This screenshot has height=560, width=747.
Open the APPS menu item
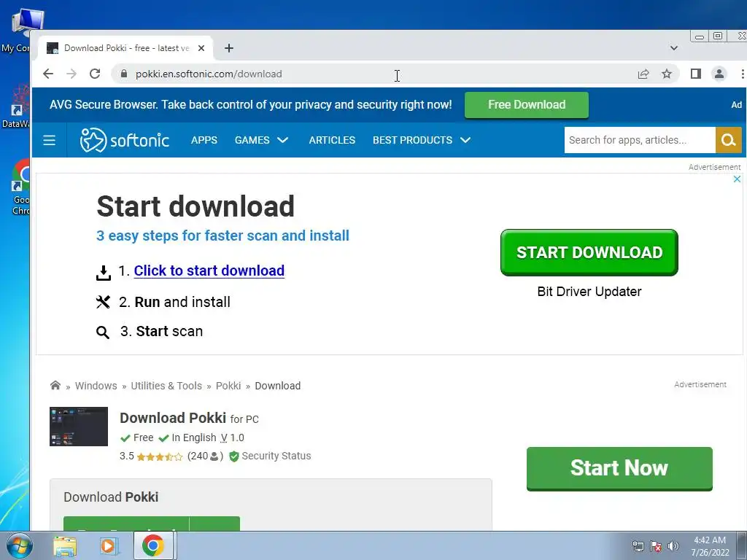click(204, 140)
